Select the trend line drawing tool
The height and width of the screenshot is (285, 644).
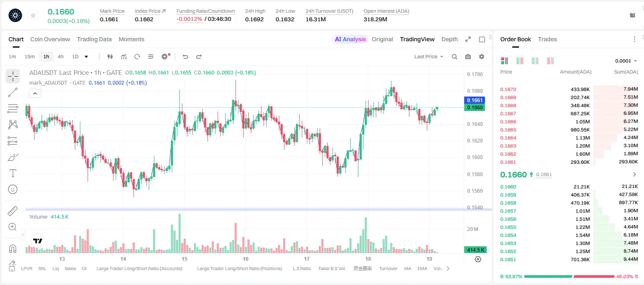tap(13, 92)
